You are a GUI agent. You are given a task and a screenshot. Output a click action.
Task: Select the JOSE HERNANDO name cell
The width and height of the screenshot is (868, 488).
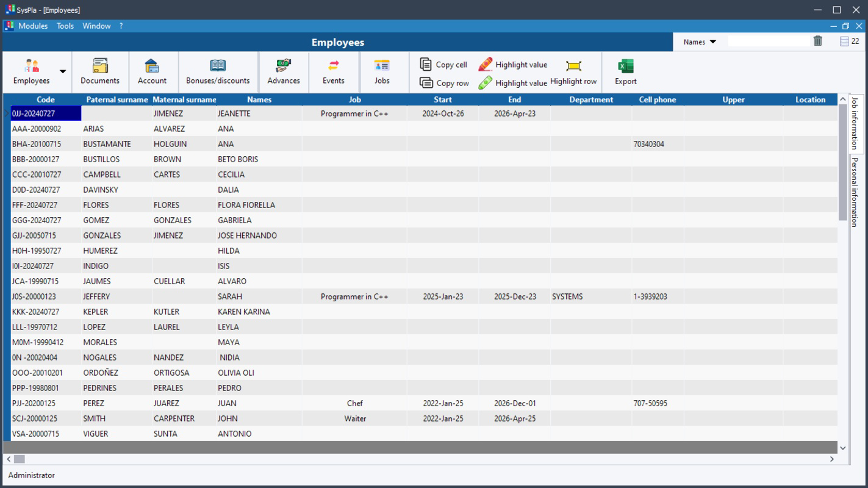pos(259,235)
